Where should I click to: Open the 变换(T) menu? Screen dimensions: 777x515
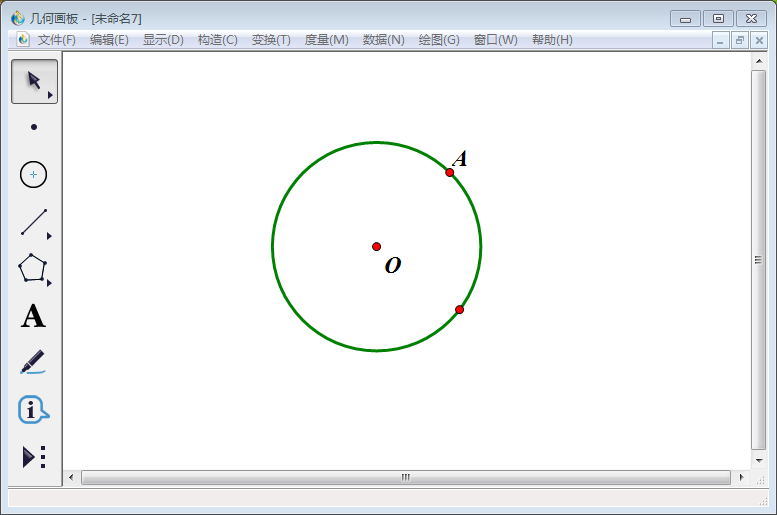pos(271,40)
